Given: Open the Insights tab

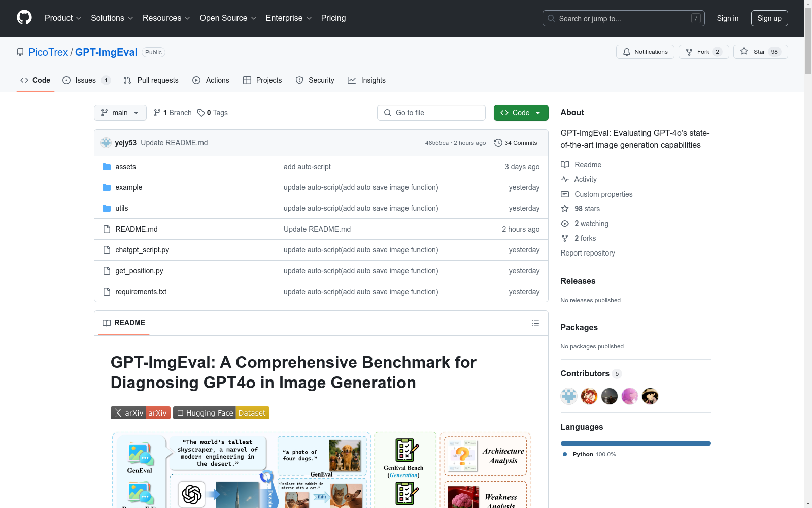Looking at the screenshot, I should coord(366,80).
